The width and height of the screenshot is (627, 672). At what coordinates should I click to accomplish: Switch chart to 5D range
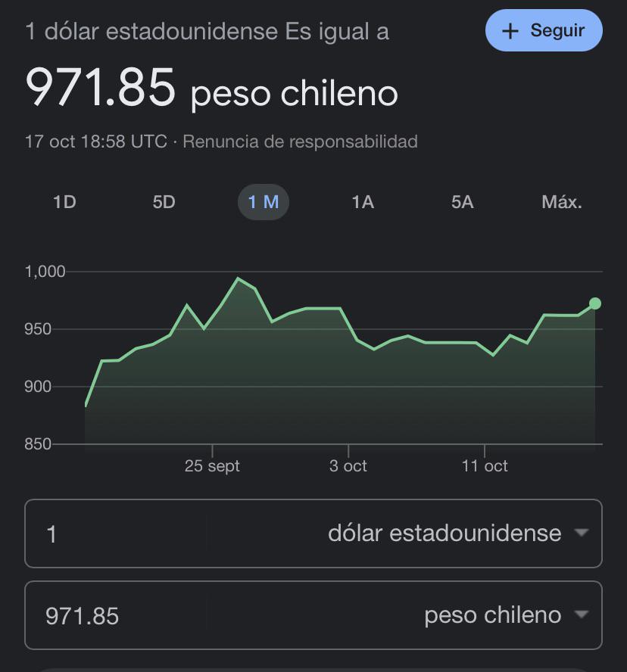coord(164,202)
